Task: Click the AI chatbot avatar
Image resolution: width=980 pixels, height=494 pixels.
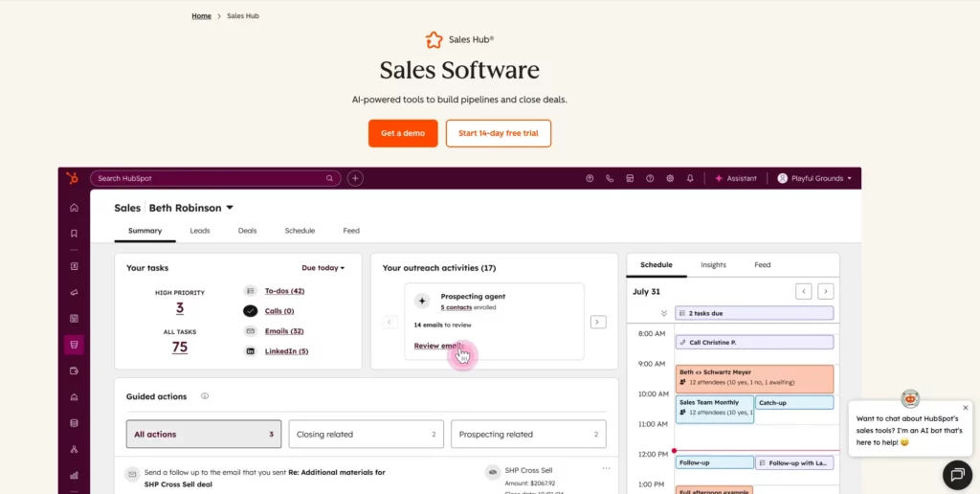Action: pos(910,398)
